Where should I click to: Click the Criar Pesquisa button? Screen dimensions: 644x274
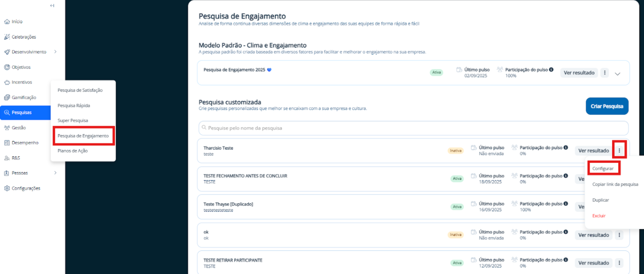coord(607,106)
